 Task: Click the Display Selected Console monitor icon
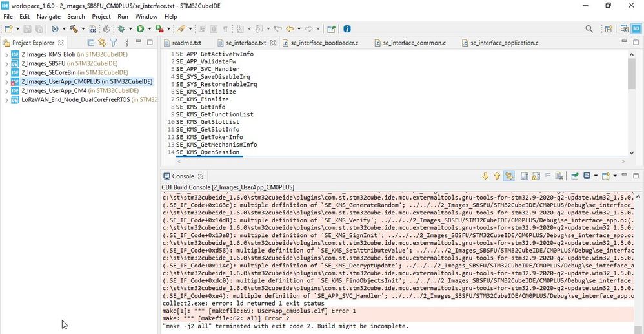point(587,176)
